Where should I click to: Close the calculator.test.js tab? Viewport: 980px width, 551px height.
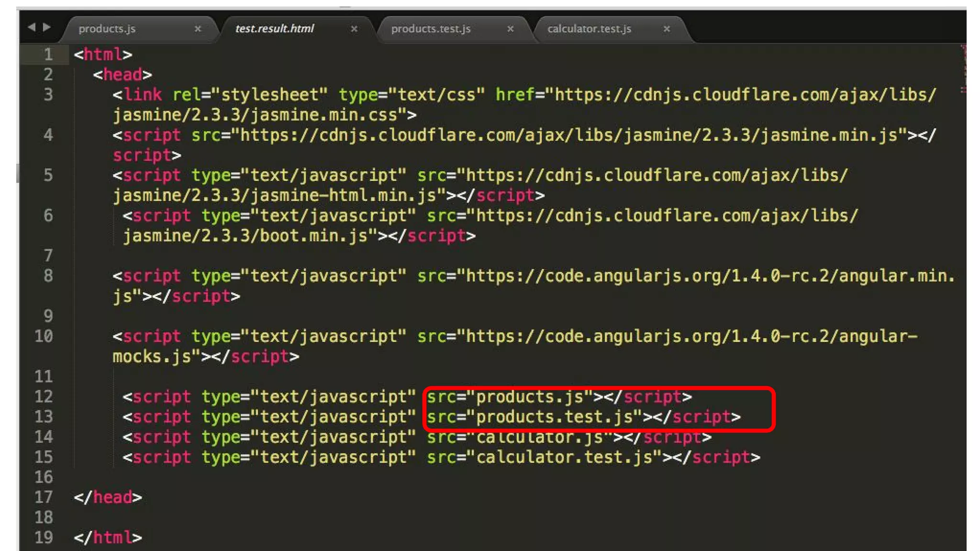click(667, 29)
